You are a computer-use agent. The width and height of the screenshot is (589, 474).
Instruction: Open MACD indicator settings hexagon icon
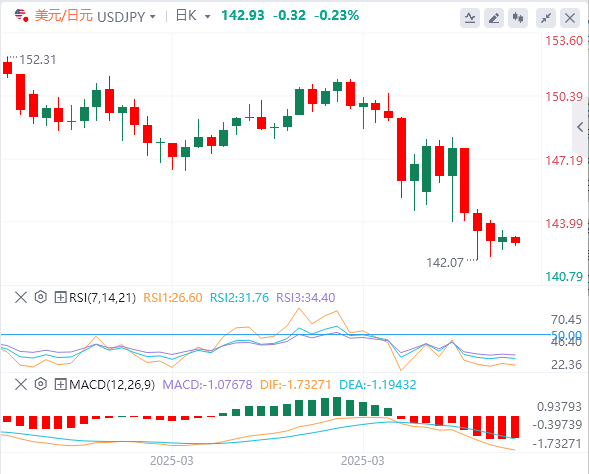pos(41,384)
